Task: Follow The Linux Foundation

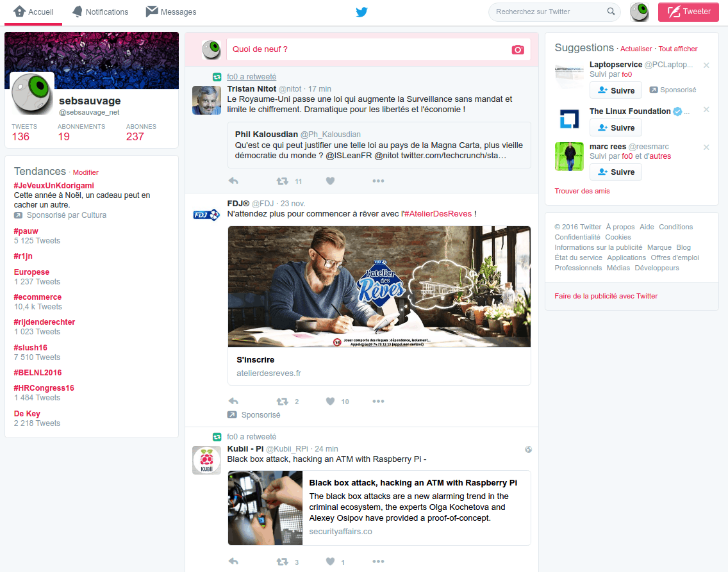Action: coord(615,128)
